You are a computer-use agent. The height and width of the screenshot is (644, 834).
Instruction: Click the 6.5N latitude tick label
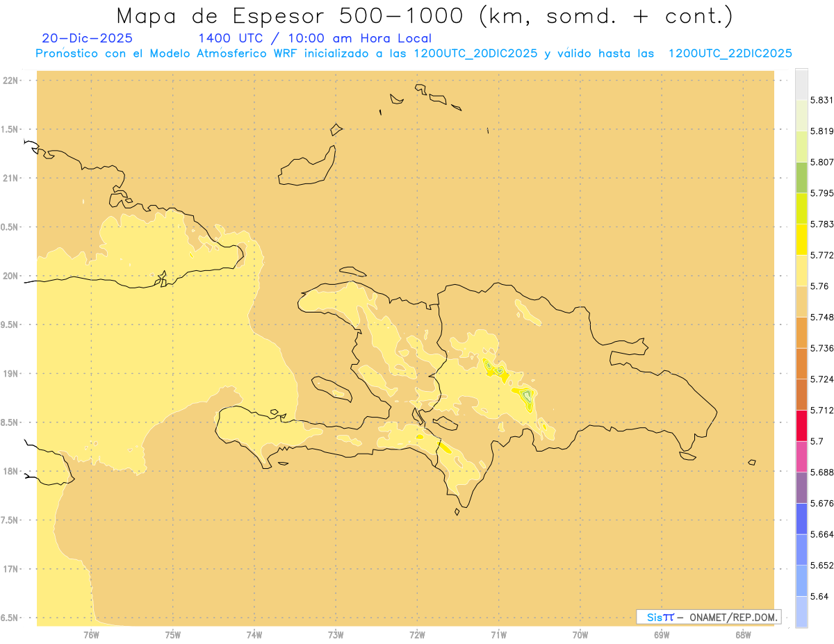point(10,618)
